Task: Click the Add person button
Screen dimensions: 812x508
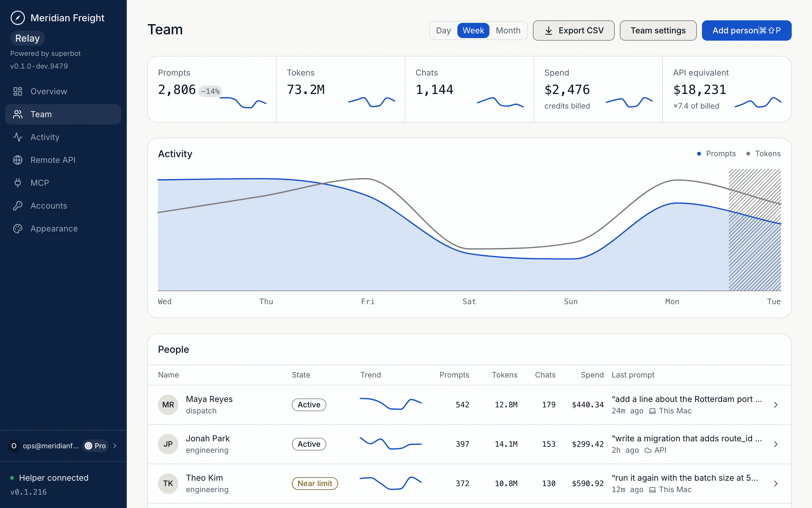Action: (x=747, y=30)
